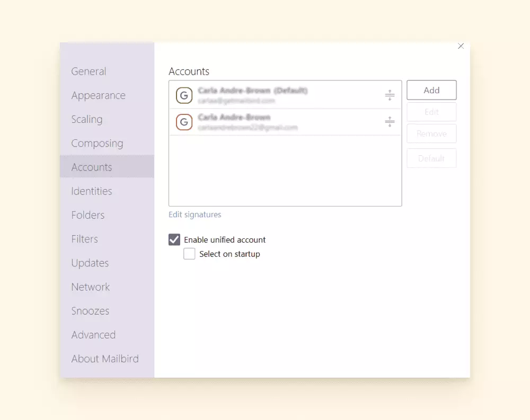
Task: Check the Select on startup option
Action: [189, 254]
